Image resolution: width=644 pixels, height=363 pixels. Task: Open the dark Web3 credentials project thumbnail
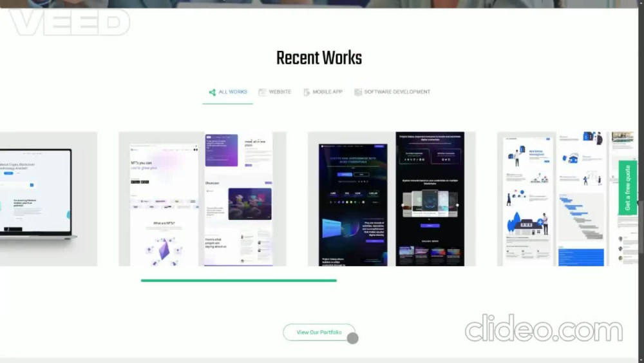392,199
